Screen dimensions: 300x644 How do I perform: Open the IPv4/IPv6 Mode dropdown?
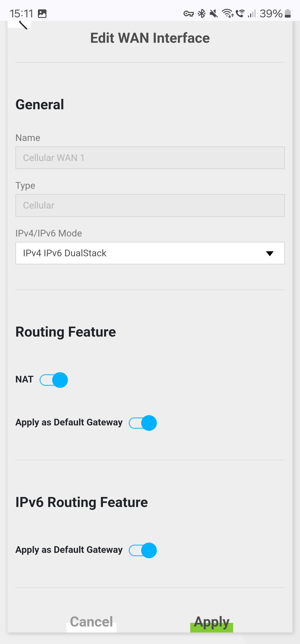[150, 253]
